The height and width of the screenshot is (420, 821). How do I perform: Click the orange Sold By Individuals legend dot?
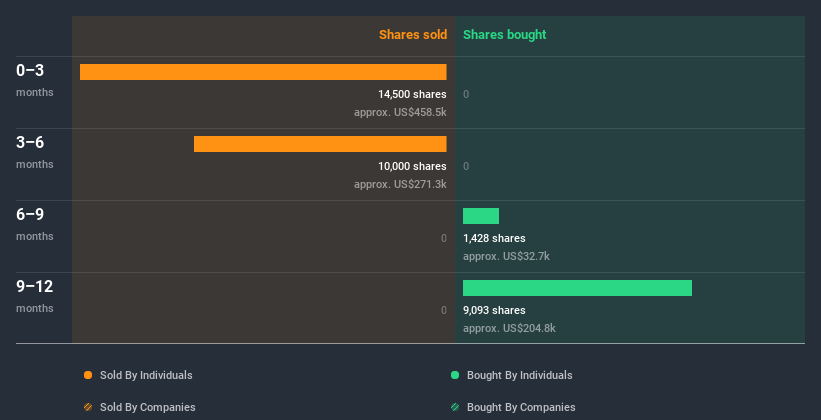click(x=88, y=375)
